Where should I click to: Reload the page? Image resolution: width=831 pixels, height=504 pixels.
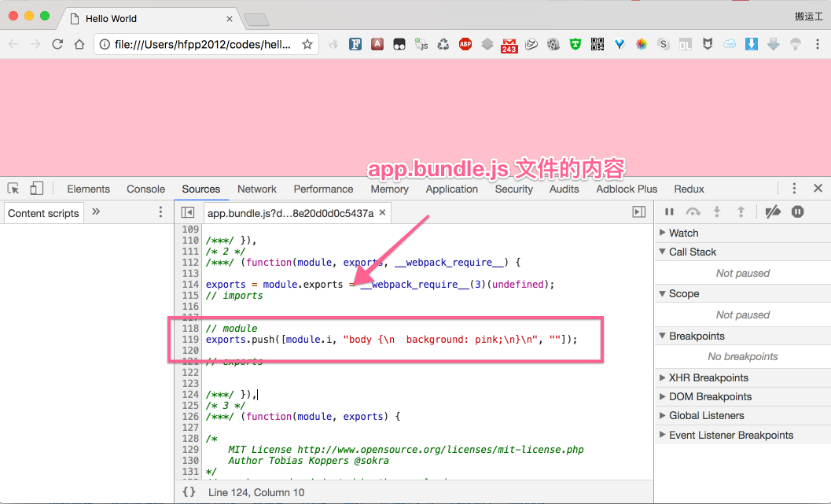(x=57, y=44)
